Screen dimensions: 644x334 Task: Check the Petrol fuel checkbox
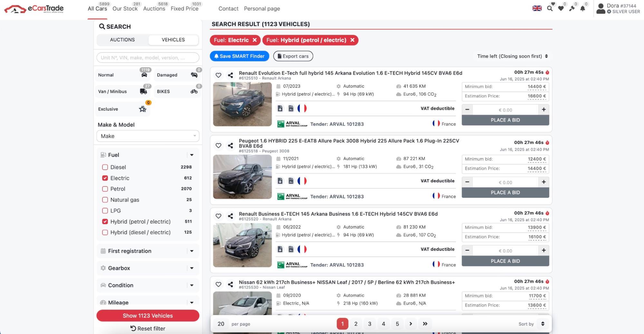(x=105, y=189)
